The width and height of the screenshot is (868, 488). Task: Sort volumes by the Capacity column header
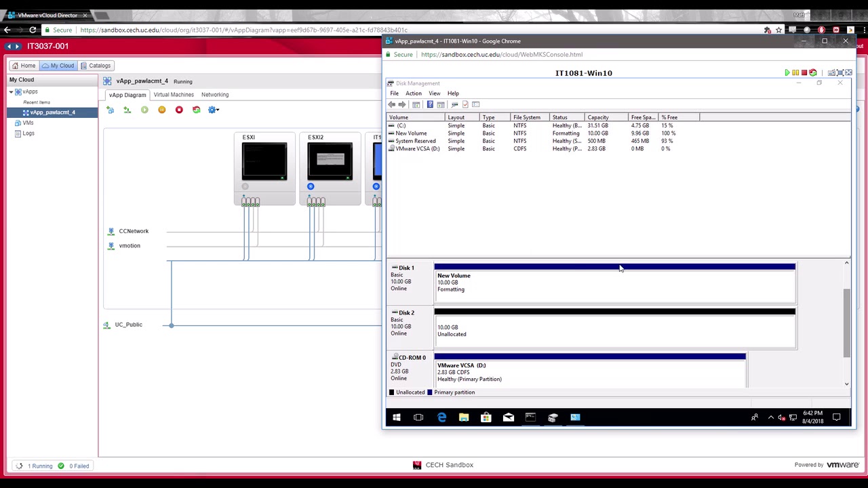[x=606, y=117]
